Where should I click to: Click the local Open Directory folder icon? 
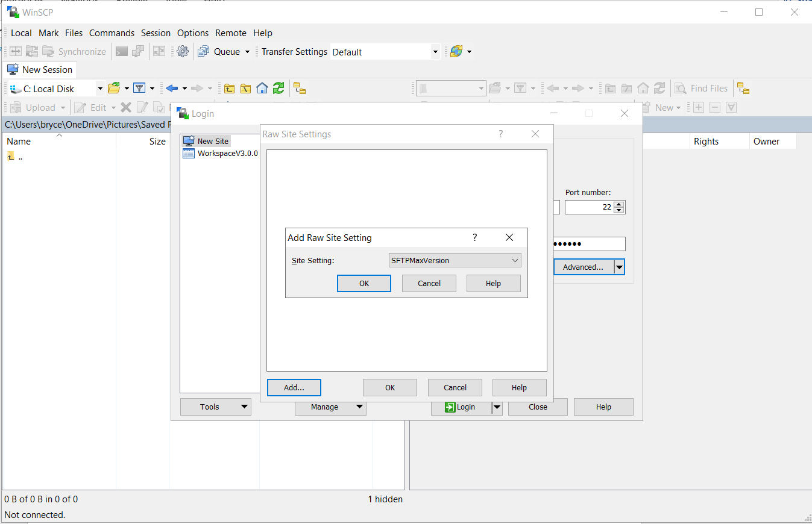click(114, 89)
